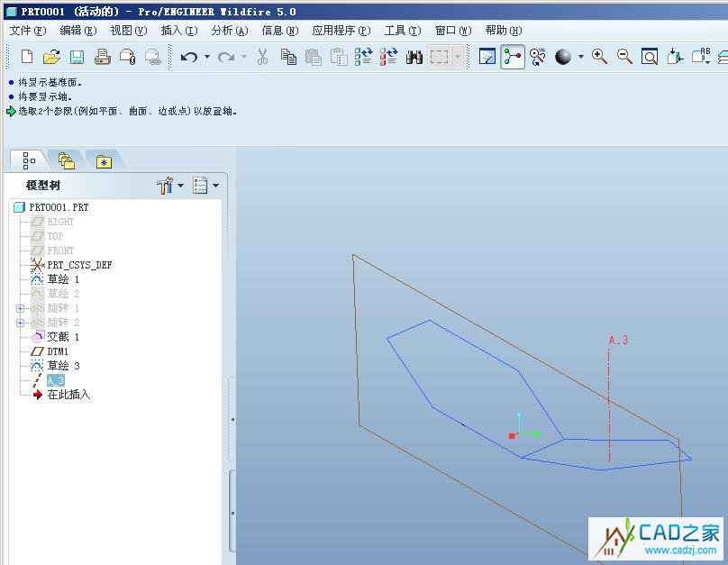
Task: Select DTM1 in the model tree
Action: pos(58,351)
